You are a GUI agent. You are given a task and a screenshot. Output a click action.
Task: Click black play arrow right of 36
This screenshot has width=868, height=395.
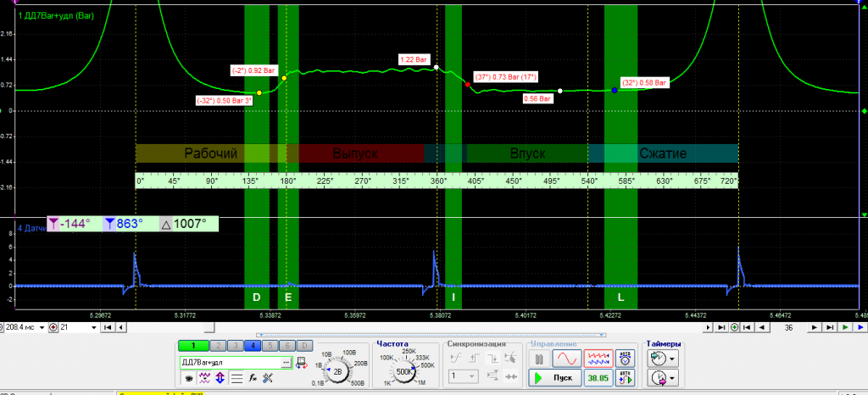(x=815, y=327)
